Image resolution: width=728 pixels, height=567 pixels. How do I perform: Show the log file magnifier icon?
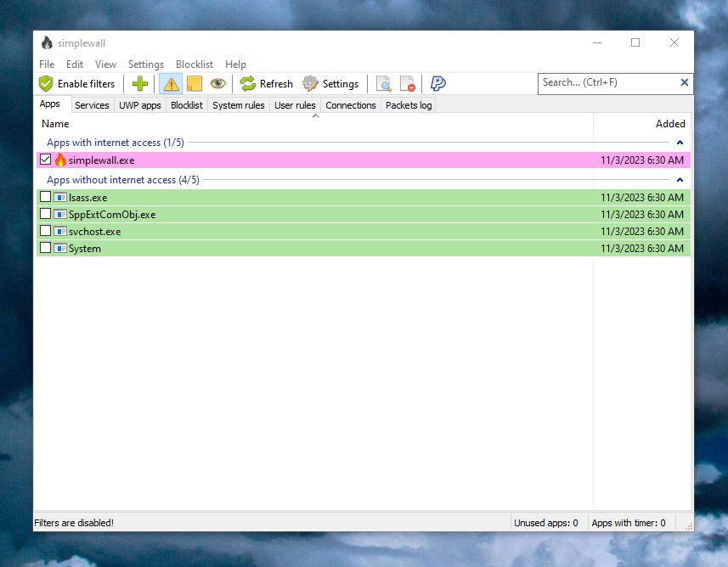[383, 84]
